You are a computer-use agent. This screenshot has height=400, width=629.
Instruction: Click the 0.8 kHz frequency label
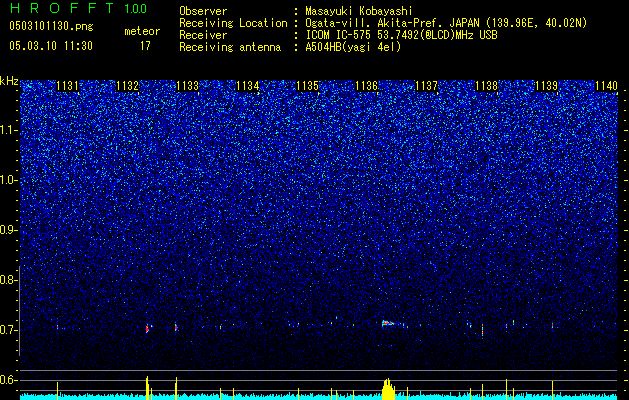[x=9, y=280]
